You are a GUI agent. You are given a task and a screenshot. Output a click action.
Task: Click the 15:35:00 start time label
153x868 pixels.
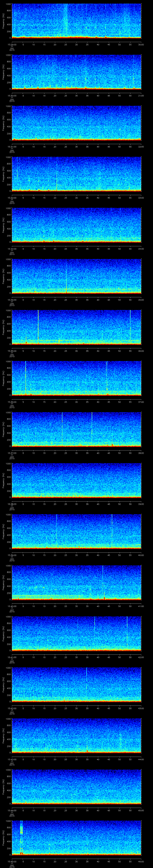tap(12, 351)
